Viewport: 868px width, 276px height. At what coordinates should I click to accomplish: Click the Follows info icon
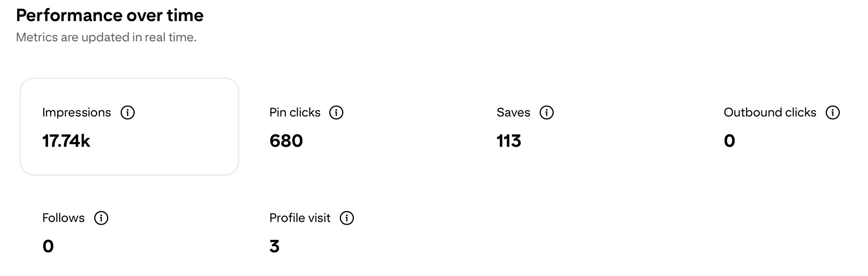point(101,218)
